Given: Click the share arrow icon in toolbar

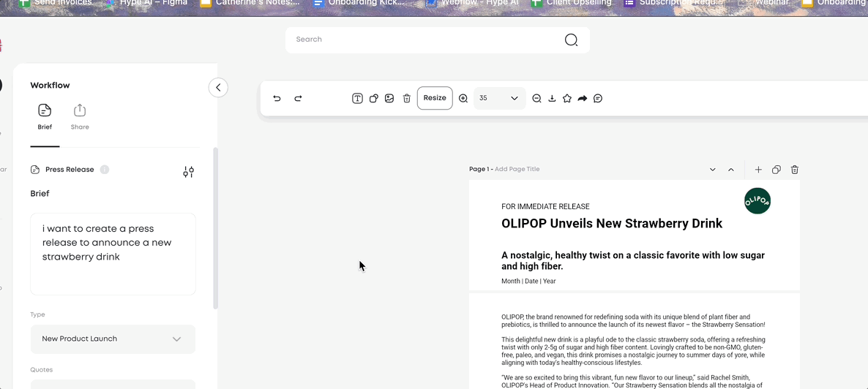Looking at the screenshot, I should coord(583,99).
